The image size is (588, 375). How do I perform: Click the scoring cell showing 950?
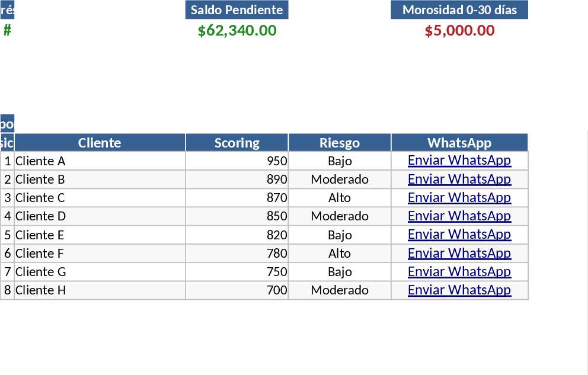(237, 161)
